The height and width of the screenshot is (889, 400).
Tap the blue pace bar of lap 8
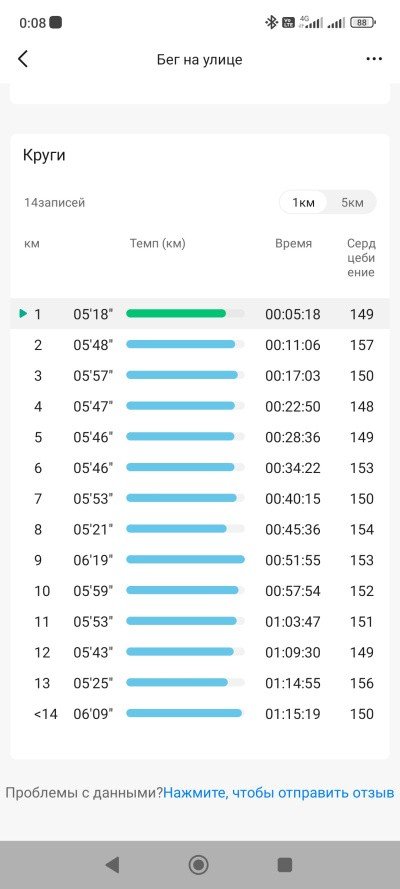(176, 528)
